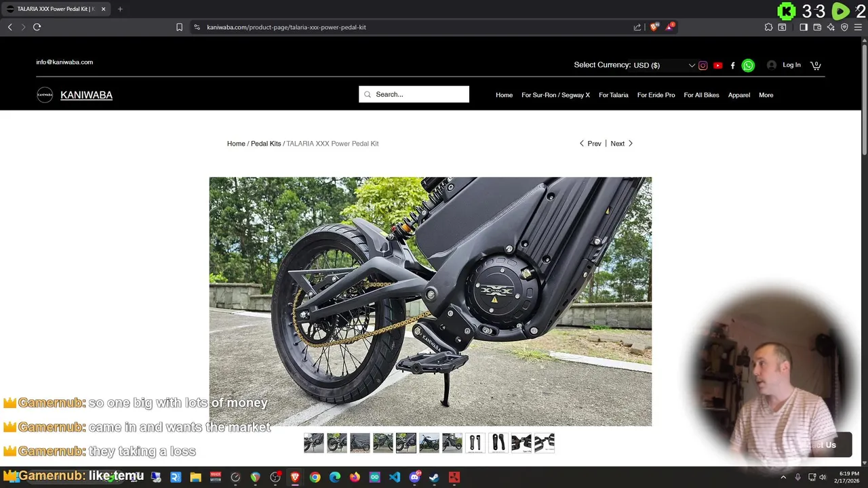Open File Explorer folder from taskbar
The width and height of the screenshot is (868, 488).
click(x=195, y=477)
